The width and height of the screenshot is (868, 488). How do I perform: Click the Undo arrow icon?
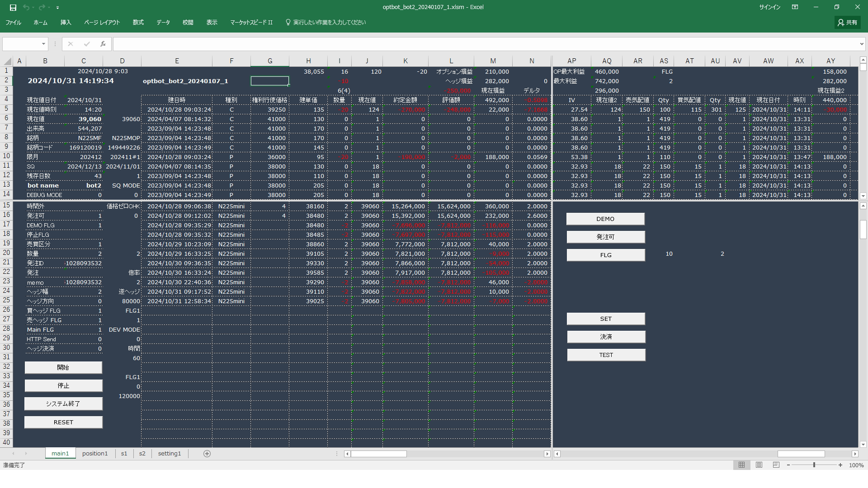point(26,7)
